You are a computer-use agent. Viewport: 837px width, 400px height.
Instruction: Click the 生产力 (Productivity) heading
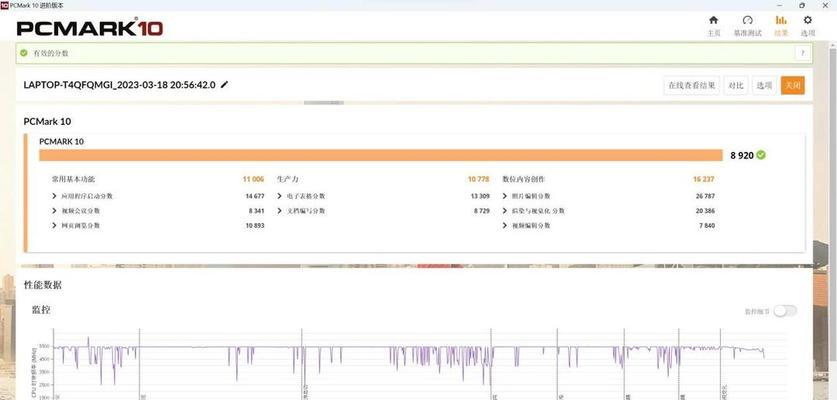288,179
